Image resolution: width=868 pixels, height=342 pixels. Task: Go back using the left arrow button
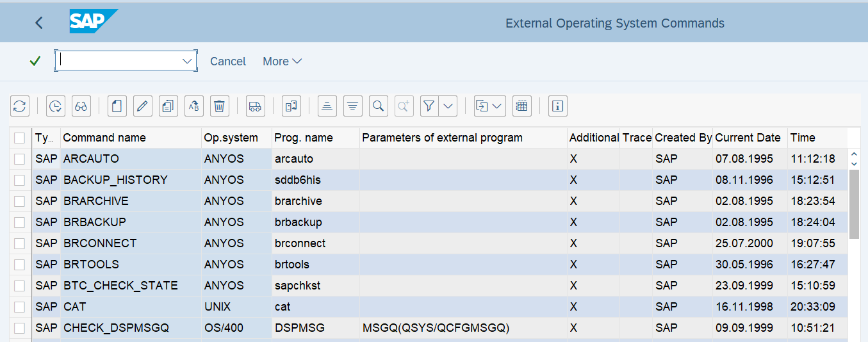click(x=39, y=23)
